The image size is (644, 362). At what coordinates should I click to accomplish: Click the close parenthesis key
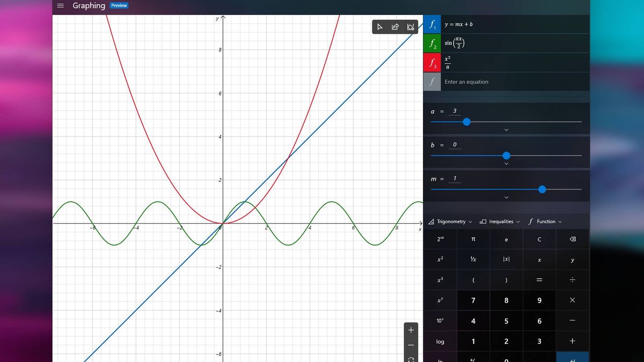[506, 280]
